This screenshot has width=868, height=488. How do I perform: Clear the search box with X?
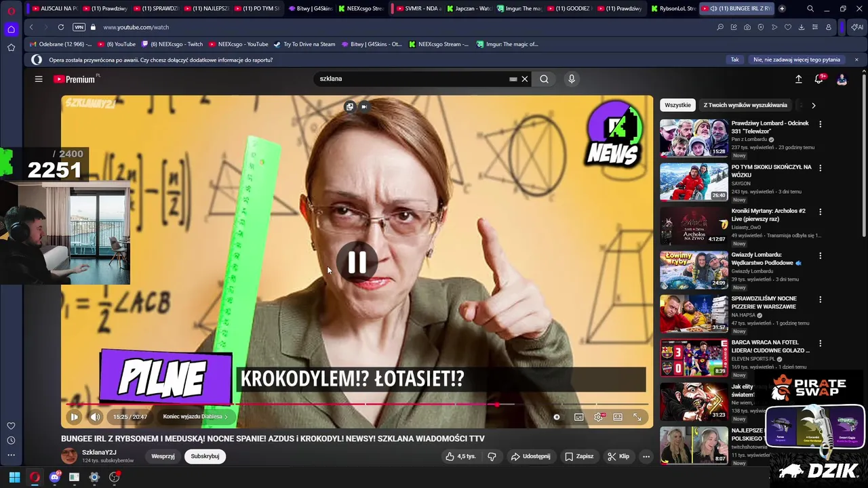[x=524, y=79]
